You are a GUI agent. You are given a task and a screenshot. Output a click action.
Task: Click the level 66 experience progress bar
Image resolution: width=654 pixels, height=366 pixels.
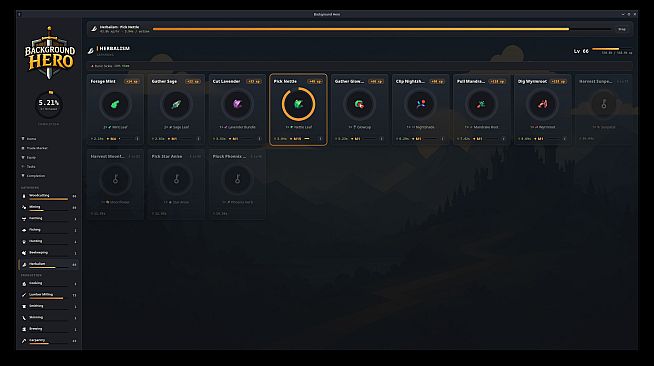click(x=612, y=49)
